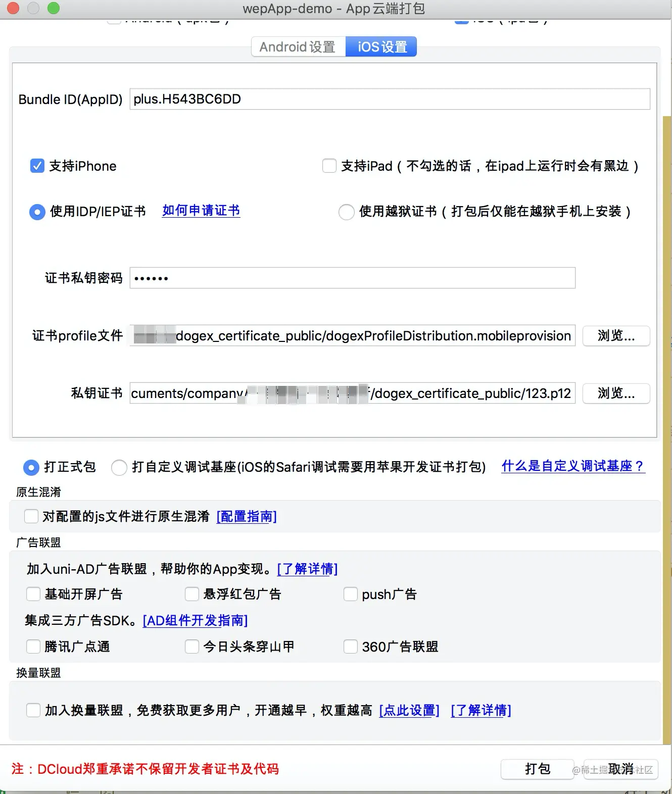Browse for the 证书profile文件
The width and height of the screenshot is (672, 794).
click(616, 335)
